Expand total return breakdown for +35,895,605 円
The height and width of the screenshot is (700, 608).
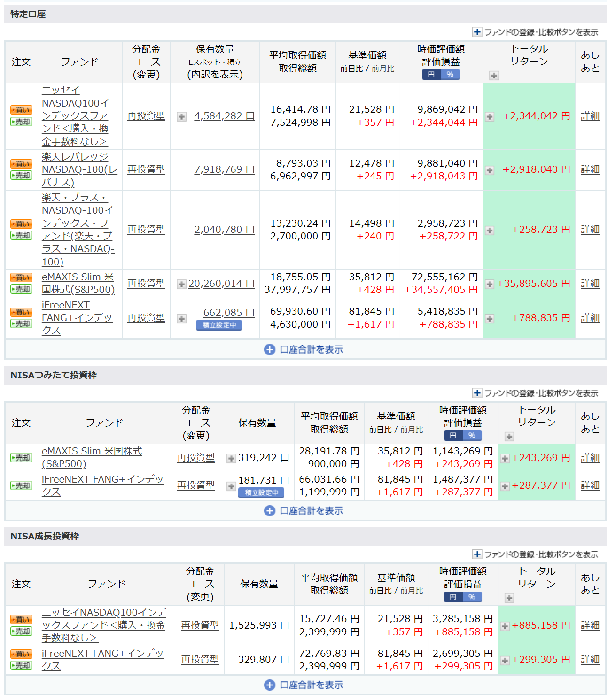pos(490,284)
